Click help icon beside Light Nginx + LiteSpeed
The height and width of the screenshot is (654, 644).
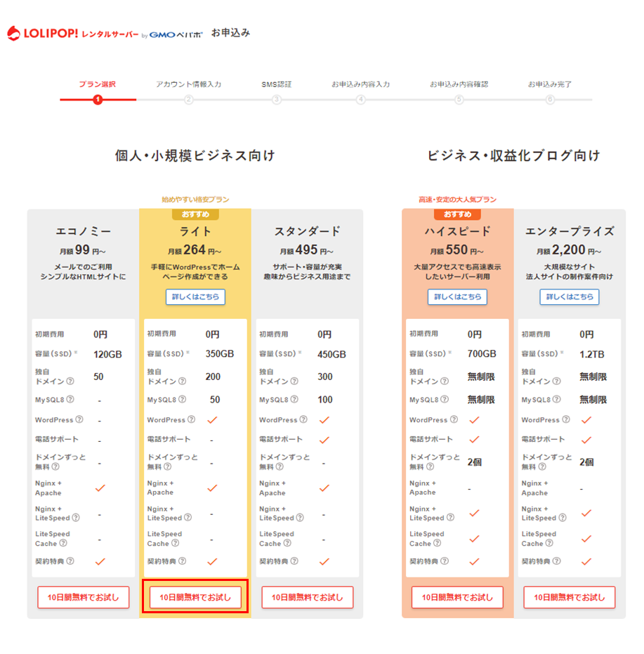[188, 518]
